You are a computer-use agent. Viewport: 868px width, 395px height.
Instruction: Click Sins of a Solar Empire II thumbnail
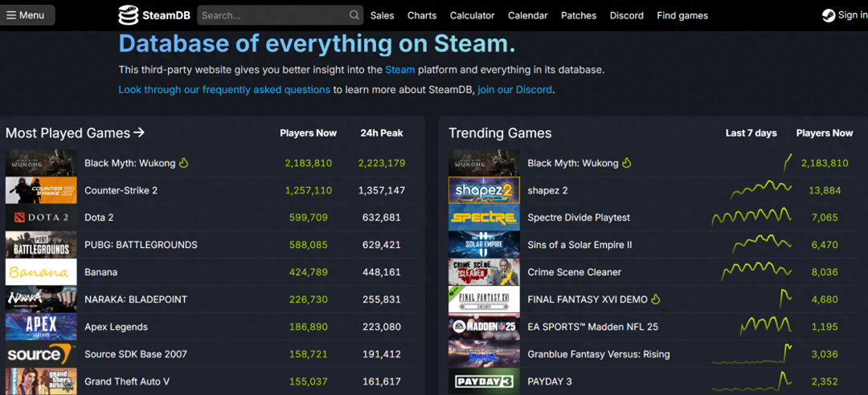click(x=484, y=245)
